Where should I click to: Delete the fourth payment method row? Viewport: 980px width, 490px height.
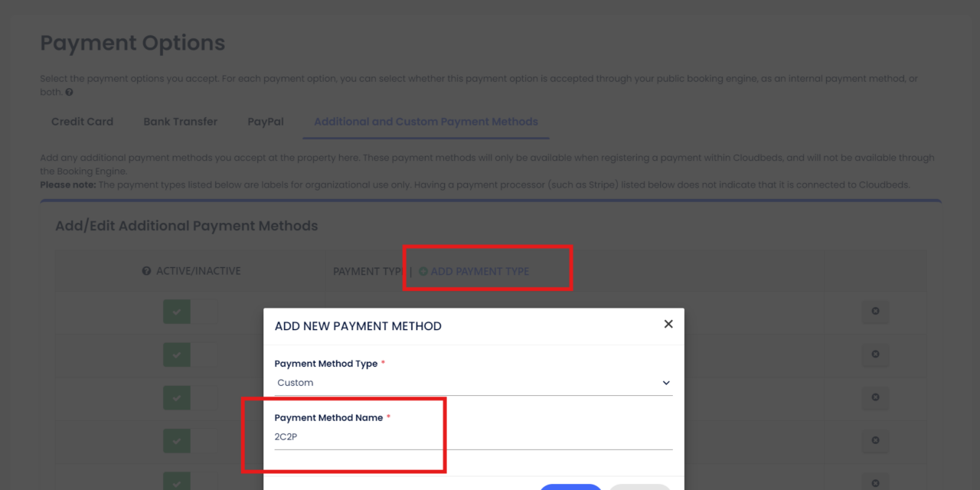coord(875,440)
